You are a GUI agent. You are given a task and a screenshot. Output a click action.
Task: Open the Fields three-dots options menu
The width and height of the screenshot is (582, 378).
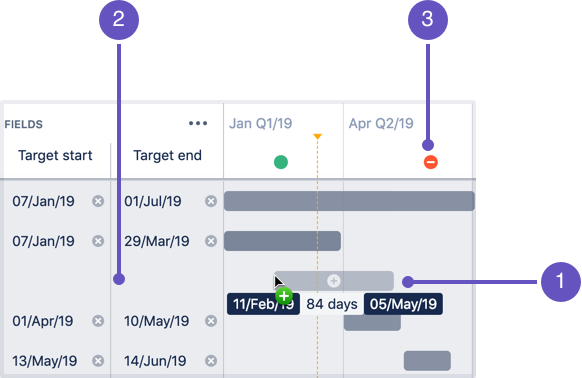[198, 123]
